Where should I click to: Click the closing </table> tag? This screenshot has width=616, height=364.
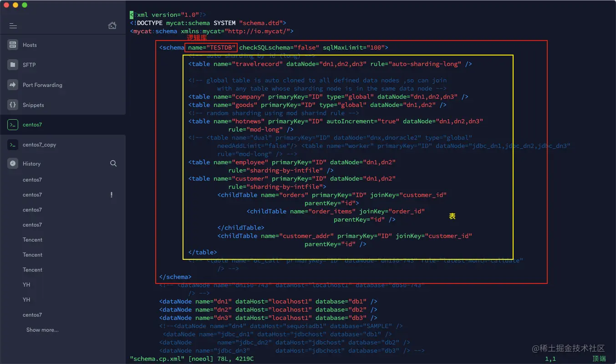(203, 252)
